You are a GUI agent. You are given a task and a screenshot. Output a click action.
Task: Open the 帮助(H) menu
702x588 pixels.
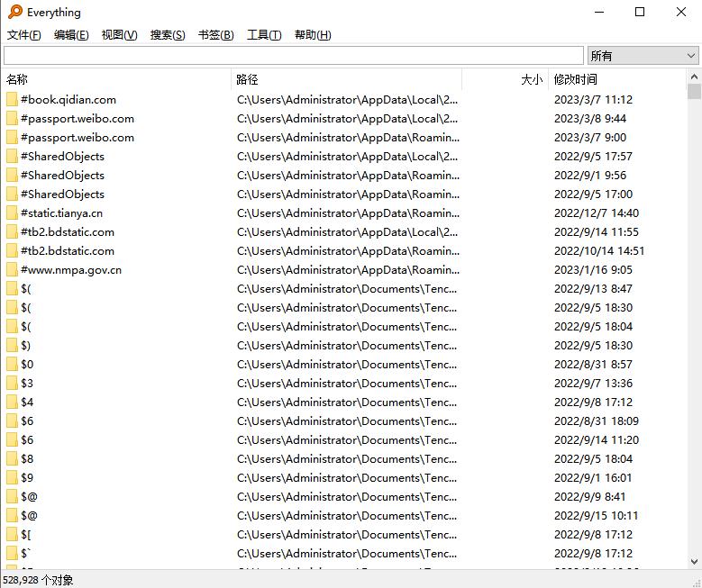[x=313, y=35]
